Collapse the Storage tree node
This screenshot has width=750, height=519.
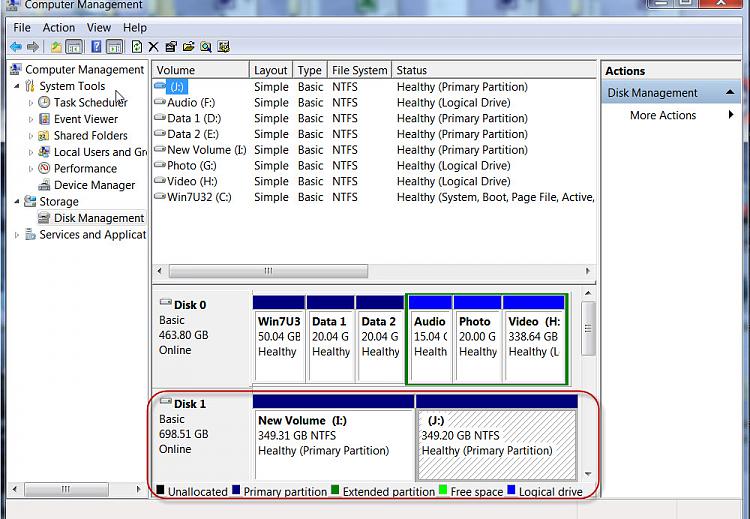[x=17, y=202]
